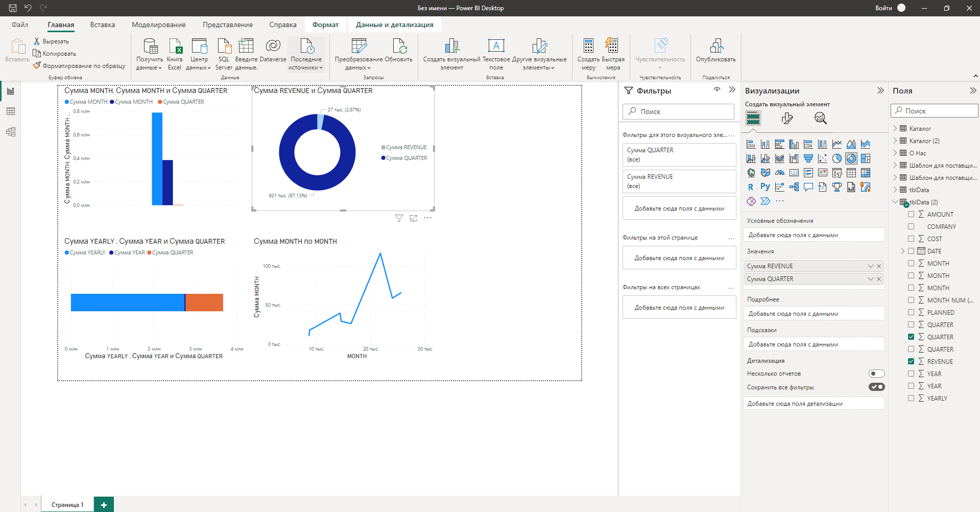Insert a Python visual
The height and width of the screenshot is (512, 980).
pos(764,187)
